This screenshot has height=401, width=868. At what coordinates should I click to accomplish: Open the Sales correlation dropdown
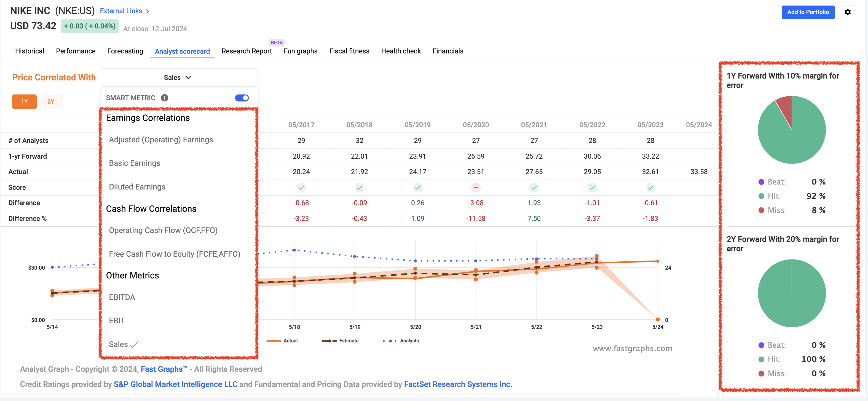pyautogui.click(x=179, y=77)
